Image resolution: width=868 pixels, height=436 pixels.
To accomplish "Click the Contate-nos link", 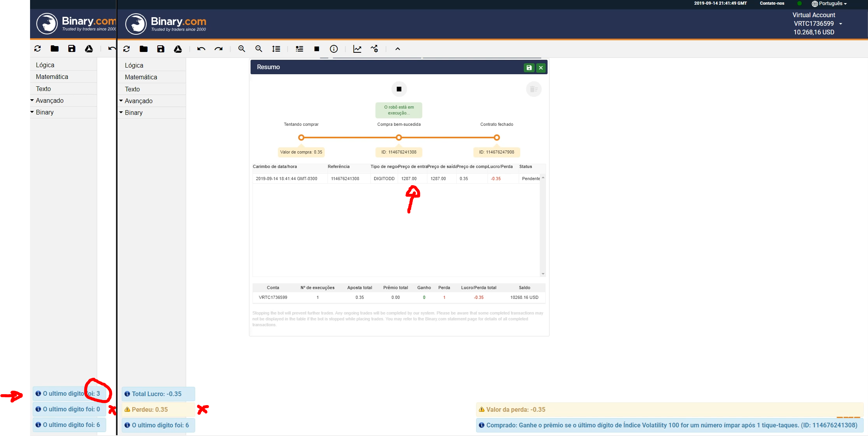I will coord(772,3).
